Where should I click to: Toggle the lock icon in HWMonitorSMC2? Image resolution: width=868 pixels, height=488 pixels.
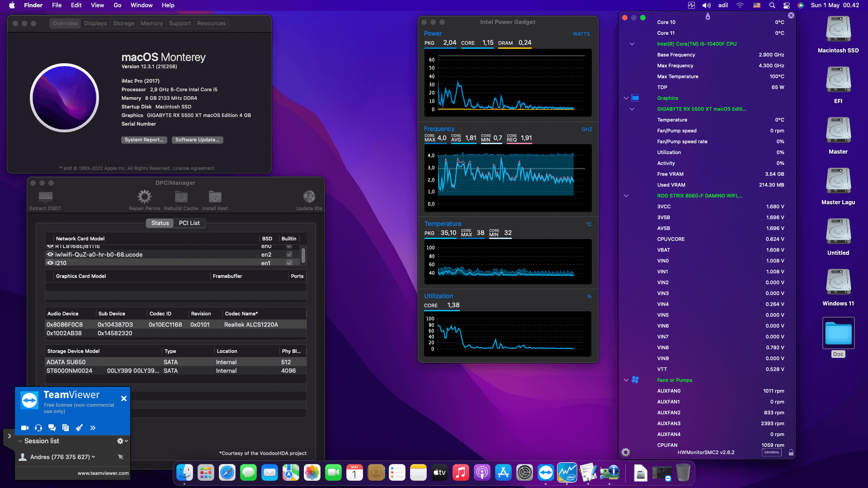(x=791, y=452)
